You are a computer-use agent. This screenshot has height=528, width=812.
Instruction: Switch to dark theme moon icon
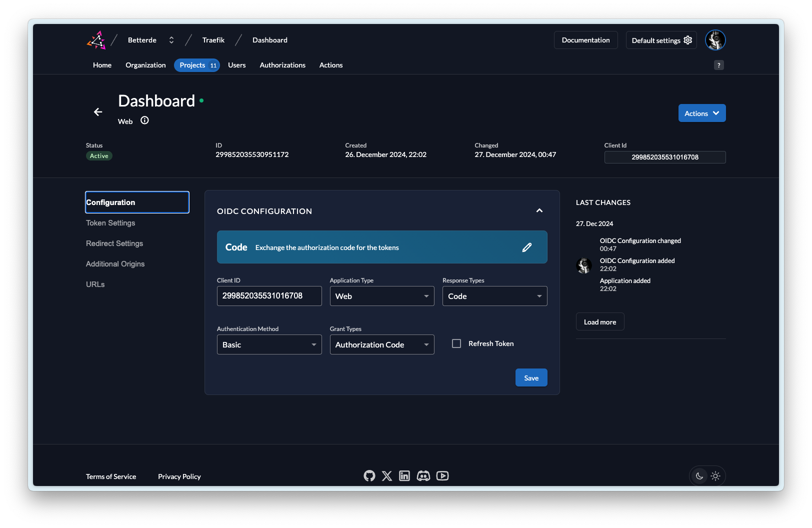click(x=699, y=476)
